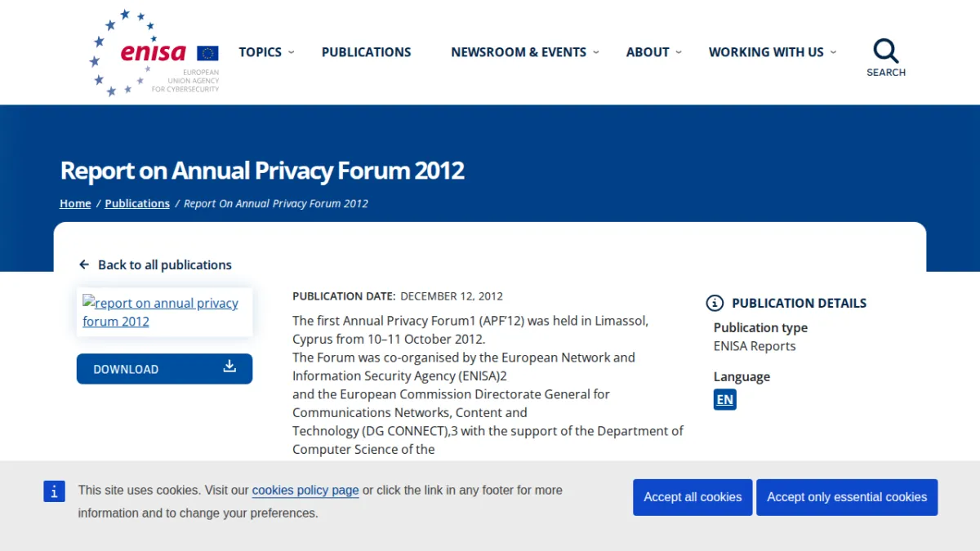The width and height of the screenshot is (980, 551).
Task: Expand the About menu chevron
Action: 679,52
